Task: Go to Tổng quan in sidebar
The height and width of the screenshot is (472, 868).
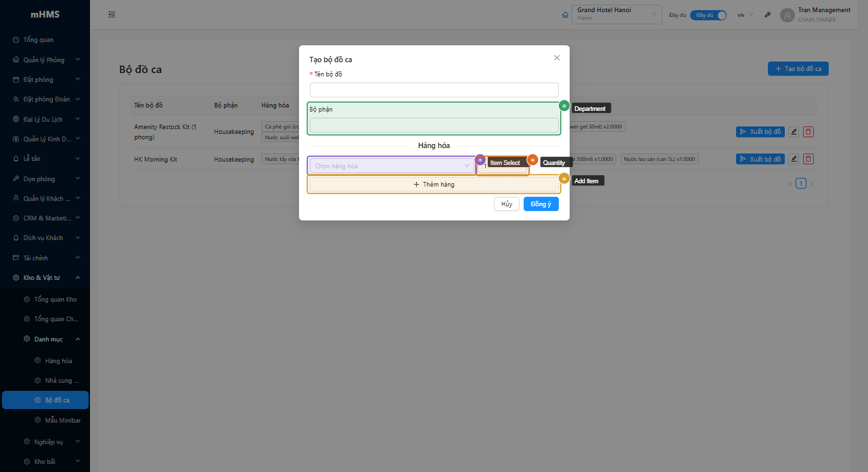Action: 39,40
